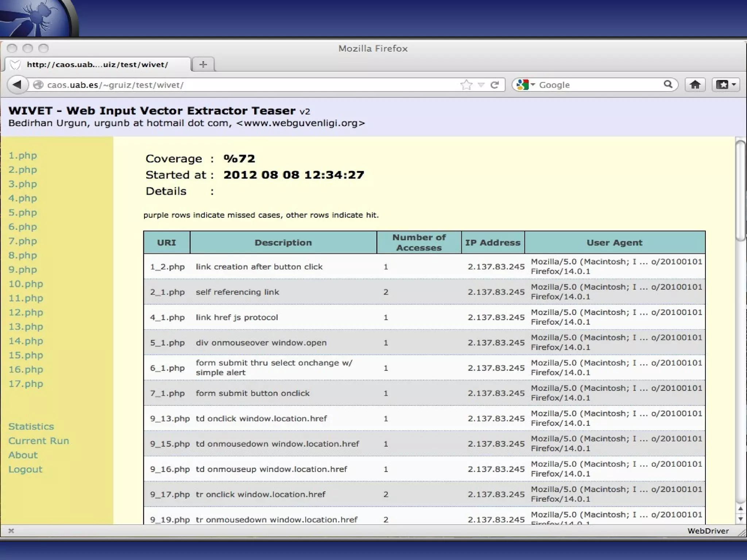Click the browser back arrow button
747x560 pixels.
[17, 85]
